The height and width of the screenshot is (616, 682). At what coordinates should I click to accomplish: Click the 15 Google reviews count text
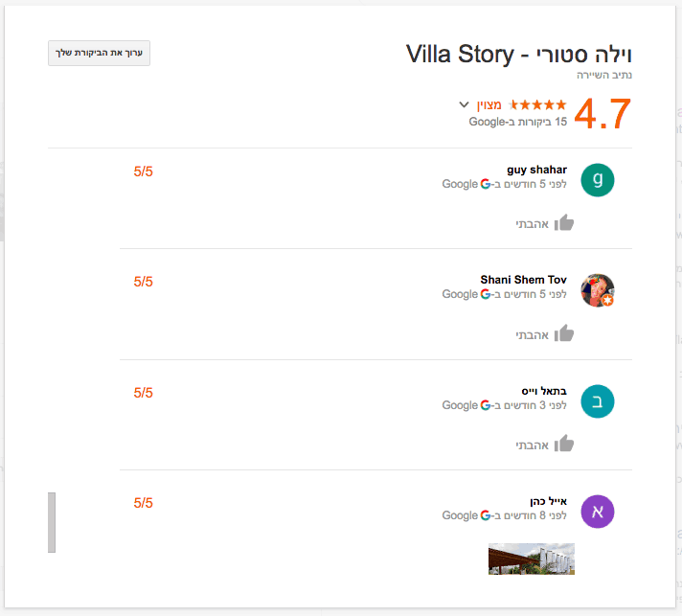517,122
